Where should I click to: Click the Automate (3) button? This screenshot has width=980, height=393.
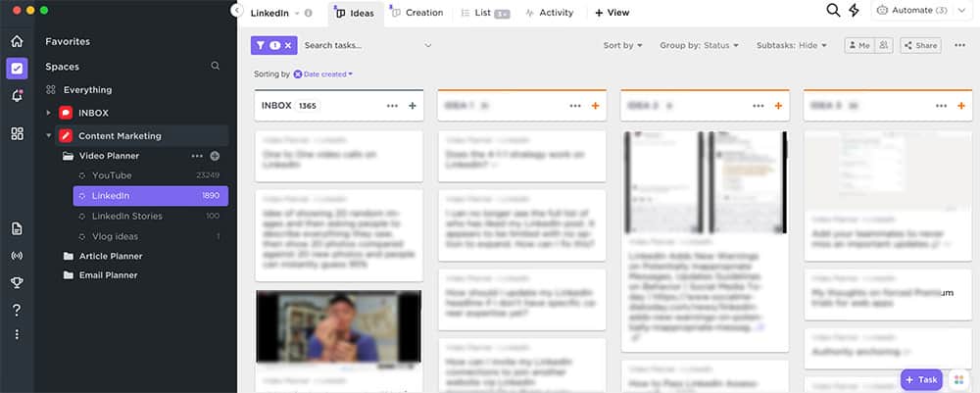tap(911, 11)
